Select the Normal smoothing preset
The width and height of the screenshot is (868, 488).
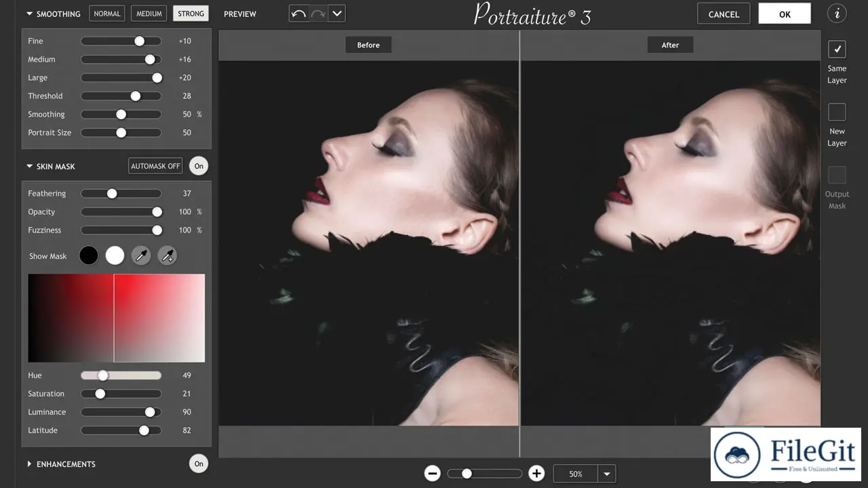(x=107, y=14)
